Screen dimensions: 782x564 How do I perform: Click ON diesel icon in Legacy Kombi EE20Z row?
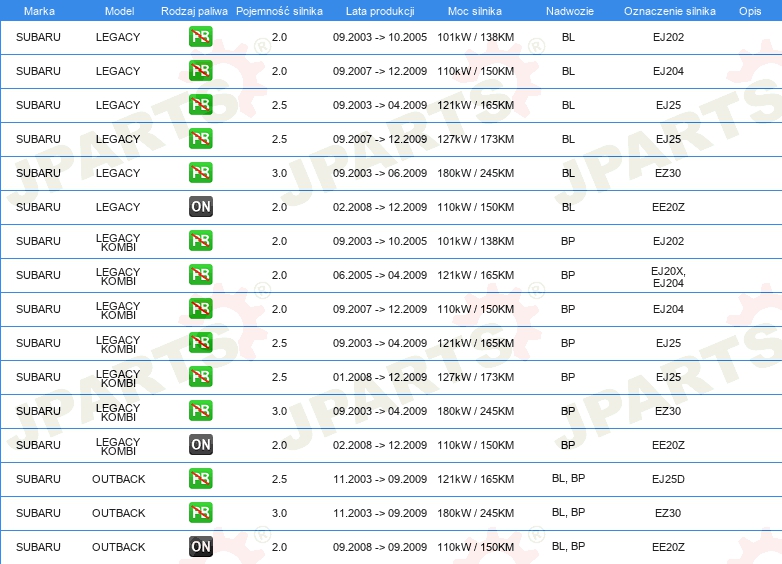200,445
